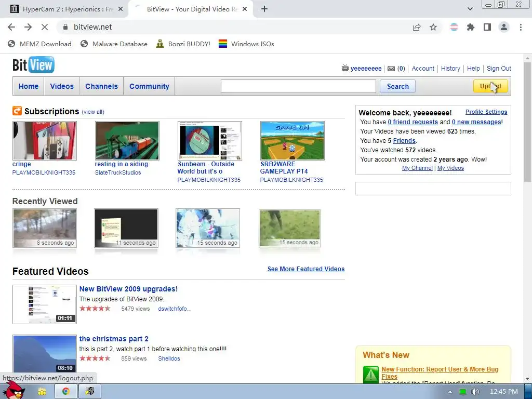Click the Profile Settings link
The height and width of the screenshot is (399, 532).
coord(486,112)
